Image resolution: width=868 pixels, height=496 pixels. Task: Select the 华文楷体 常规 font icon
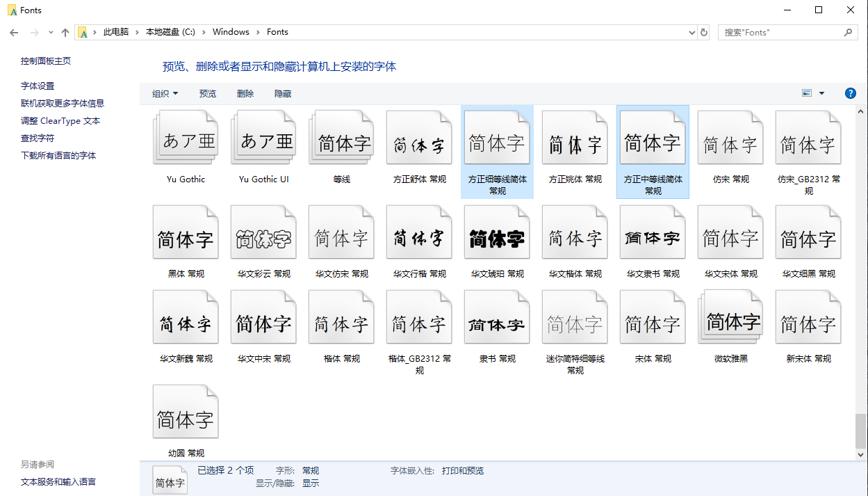click(x=575, y=232)
